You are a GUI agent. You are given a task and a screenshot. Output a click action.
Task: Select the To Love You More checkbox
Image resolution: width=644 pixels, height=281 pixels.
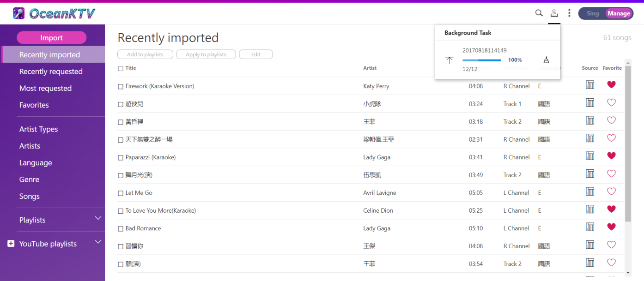pos(121,211)
